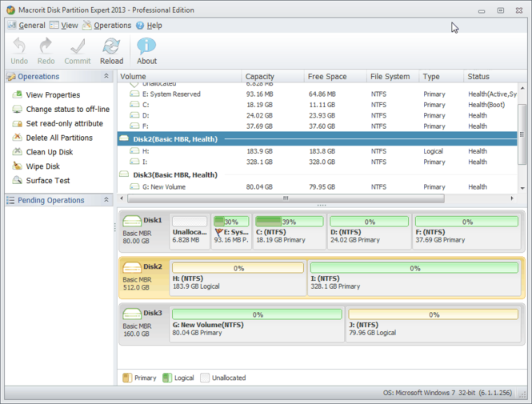The height and width of the screenshot is (404, 532).
Task: Click the Disk2 drive icon in disk map
Action: tap(132, 267)
